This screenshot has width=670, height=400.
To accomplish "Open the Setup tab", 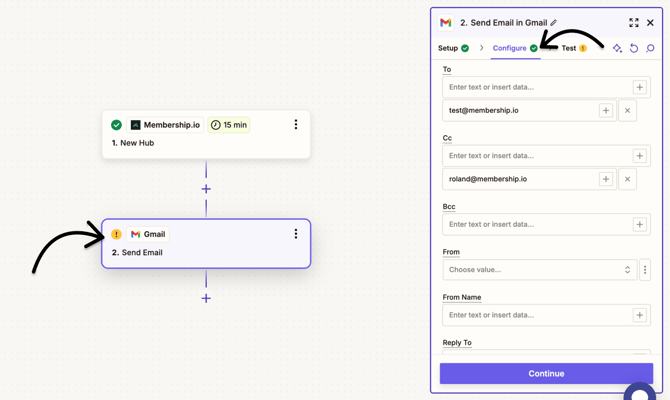I will pos(453,48).
